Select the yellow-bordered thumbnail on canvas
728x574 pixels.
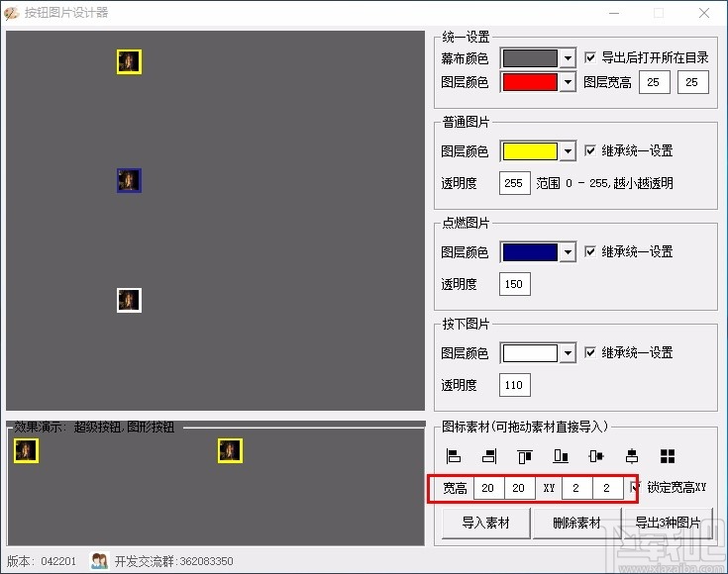(x=129, y=61)
